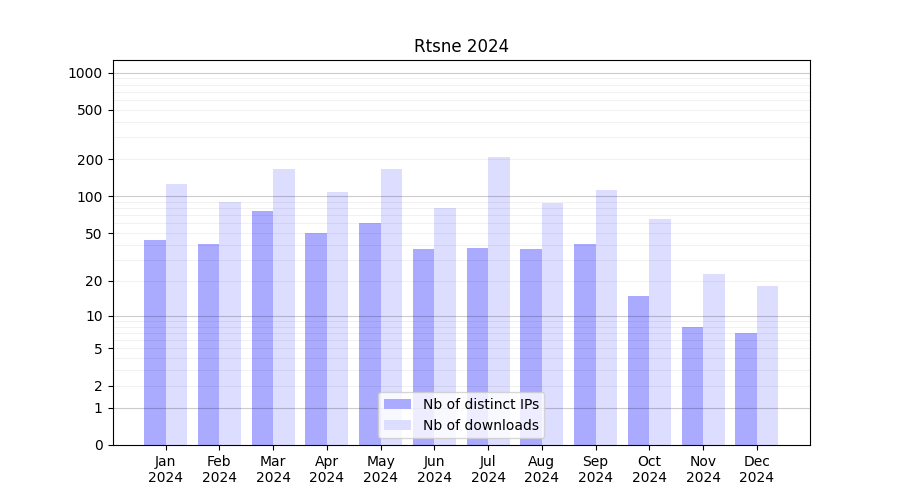
Task: Click the 'Dec 2024' x-axis label
Action: tap(757, 469)
